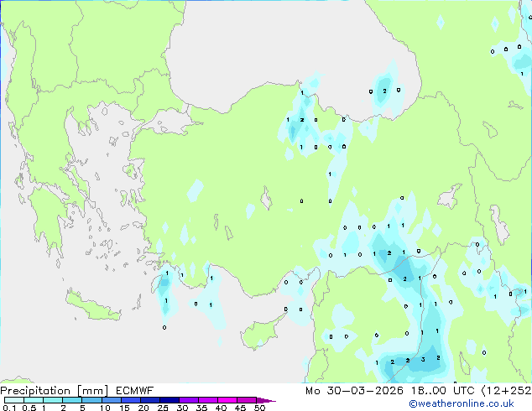The image size is (532, 411).
Task: Select the 0.5–1 mm legend color swatch
Action: [34, 400]
